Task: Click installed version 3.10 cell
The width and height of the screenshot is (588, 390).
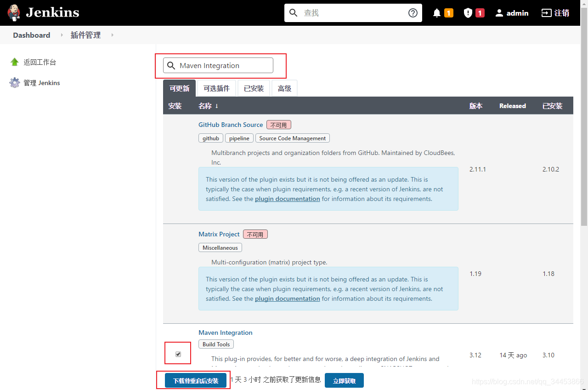Action: [548, 355]
